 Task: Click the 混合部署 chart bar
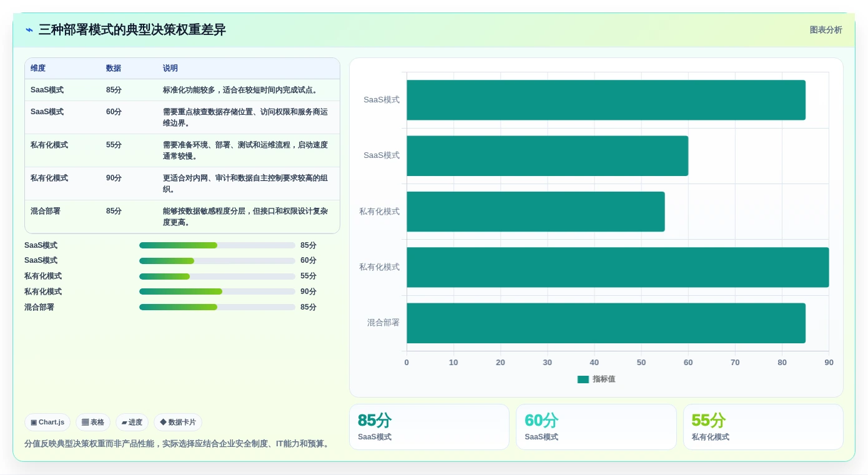tap(606, 323)
